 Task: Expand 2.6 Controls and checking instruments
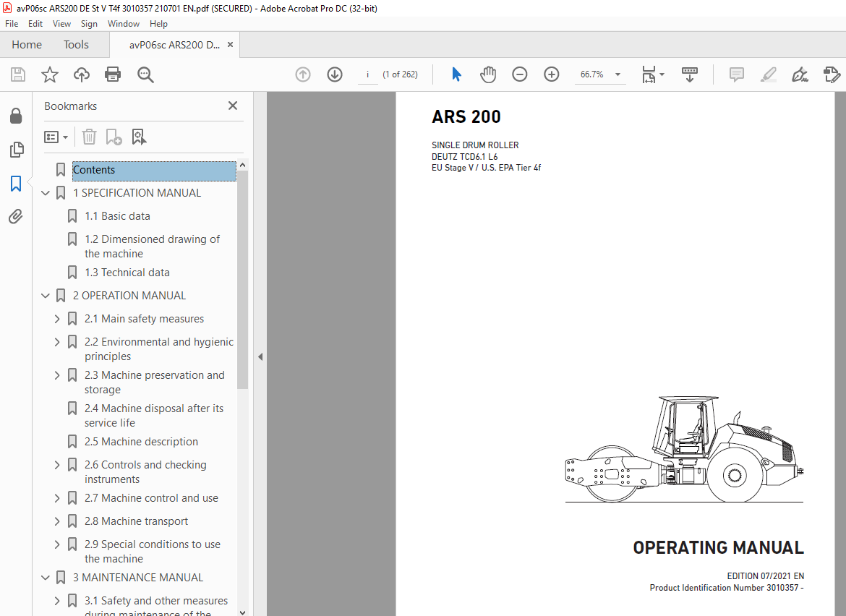click(57, 465)
